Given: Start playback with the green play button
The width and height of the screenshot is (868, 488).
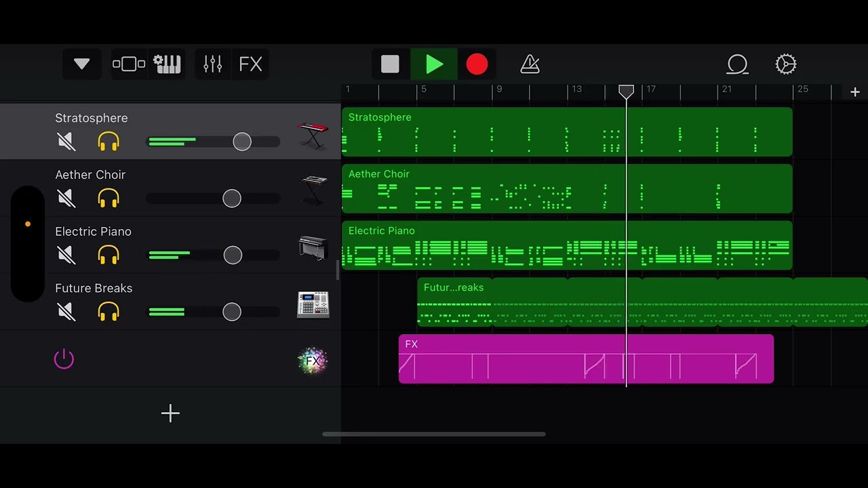Looking at the screenshot, I should click(x=434, y=64).
